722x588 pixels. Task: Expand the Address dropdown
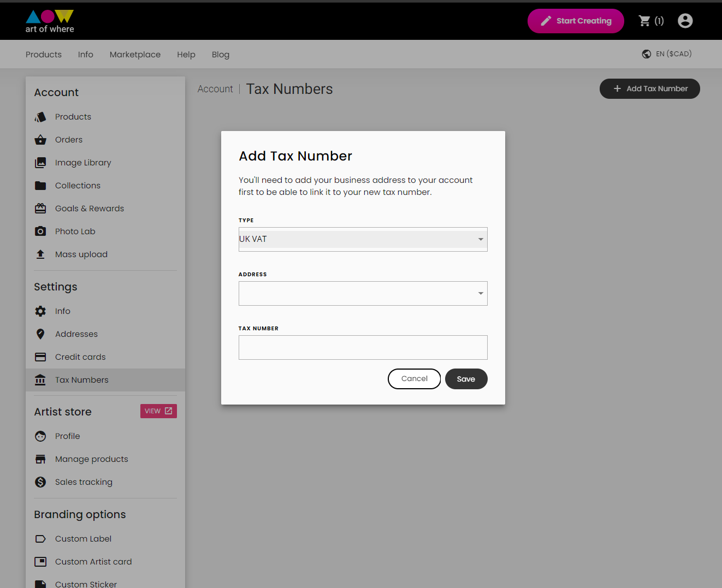pyautogui.click(x=363, y=293)
